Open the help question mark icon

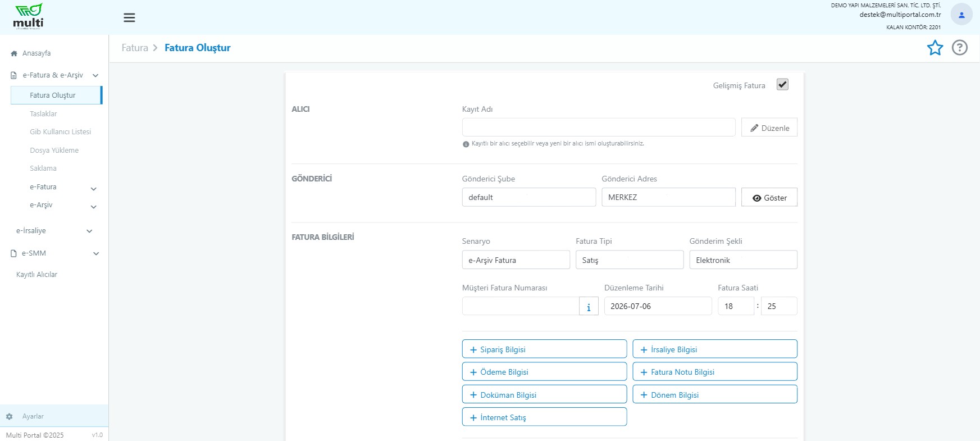960,48
